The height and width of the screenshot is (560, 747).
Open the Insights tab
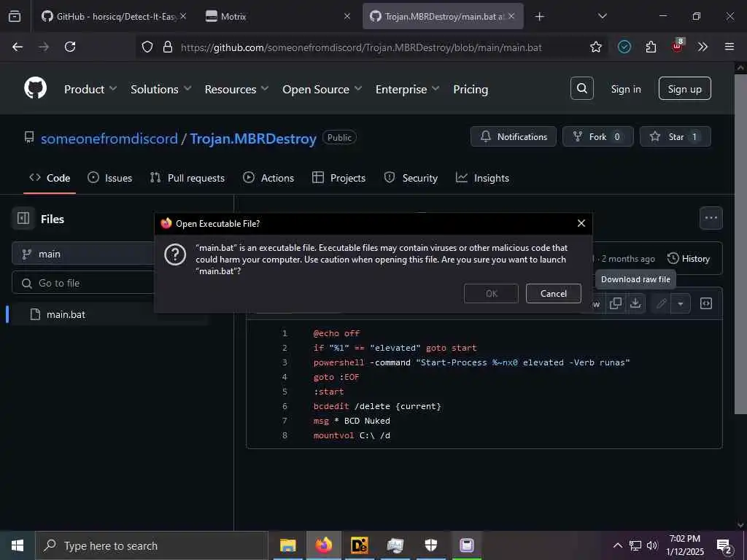[x=483, y=178]
